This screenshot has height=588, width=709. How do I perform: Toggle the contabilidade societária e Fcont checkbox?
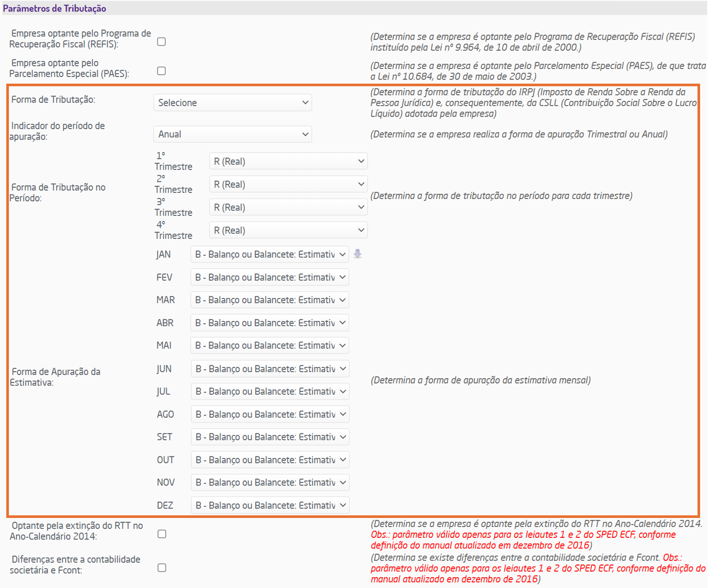pos(162,567)
